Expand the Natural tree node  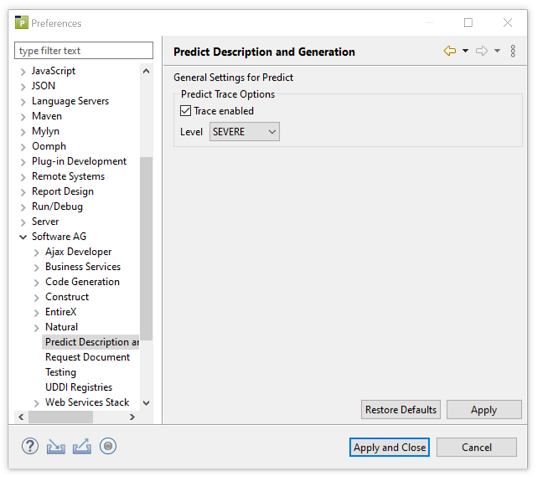coord(37,328)
